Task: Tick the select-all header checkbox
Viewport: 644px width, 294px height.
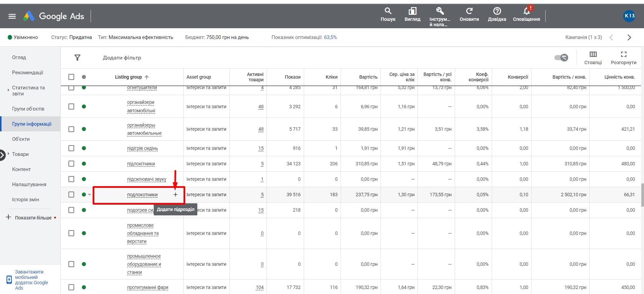Action: 71,77
